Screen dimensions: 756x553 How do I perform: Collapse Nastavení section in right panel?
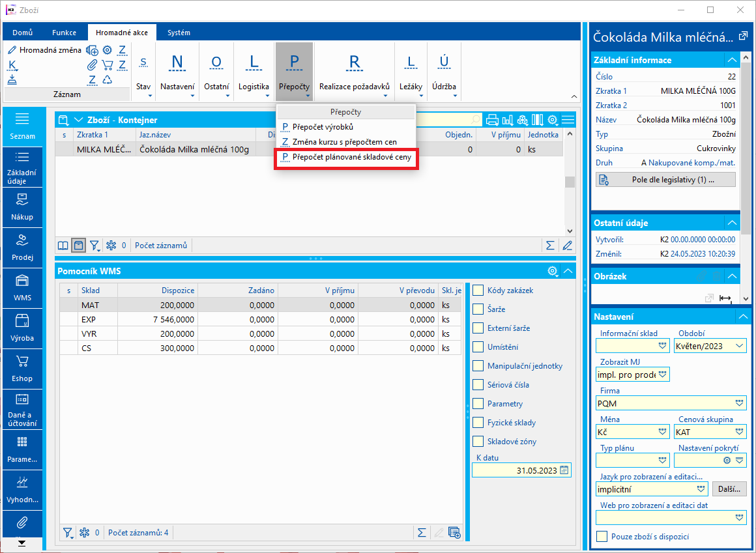pos(743,317)
